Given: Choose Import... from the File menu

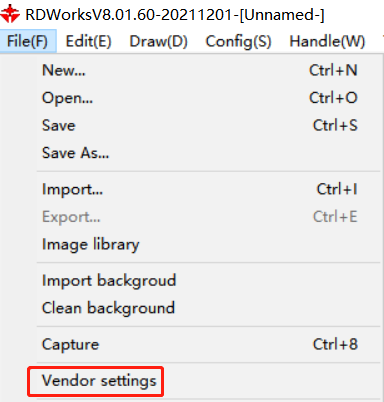Looking at the screenshot, I should pyautogui.click(x=208, y=189).
